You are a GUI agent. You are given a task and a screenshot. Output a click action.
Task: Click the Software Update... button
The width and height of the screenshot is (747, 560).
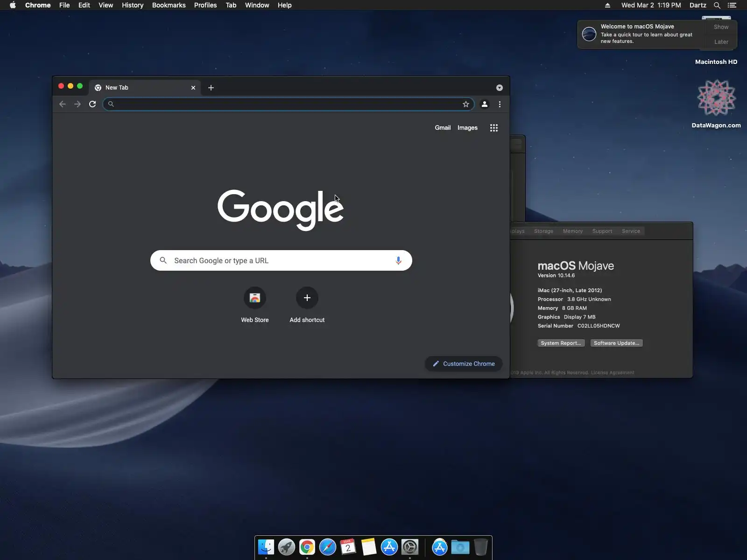click(x=616, y=343)
